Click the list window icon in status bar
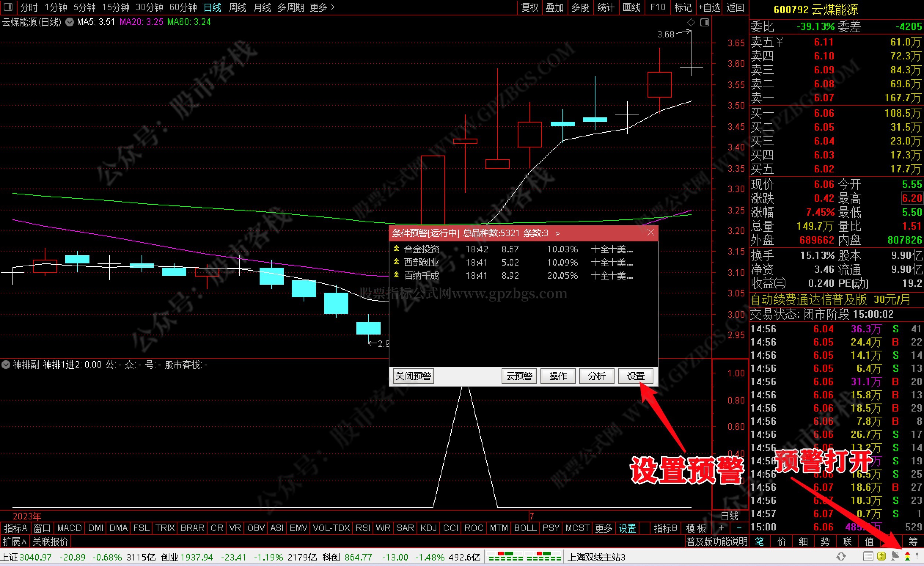The height and width of the screenshot is (566, 924). [868, 556]
